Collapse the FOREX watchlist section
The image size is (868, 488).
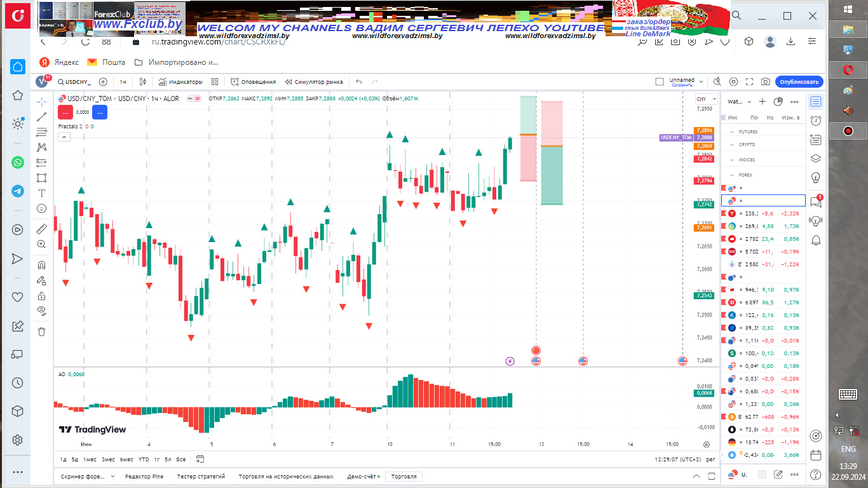(x=732, y=175)
